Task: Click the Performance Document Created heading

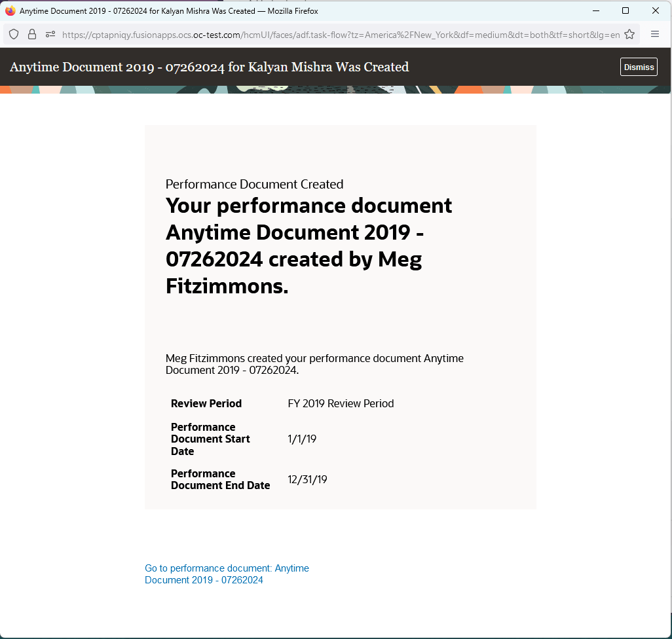Action: point(254,184)
